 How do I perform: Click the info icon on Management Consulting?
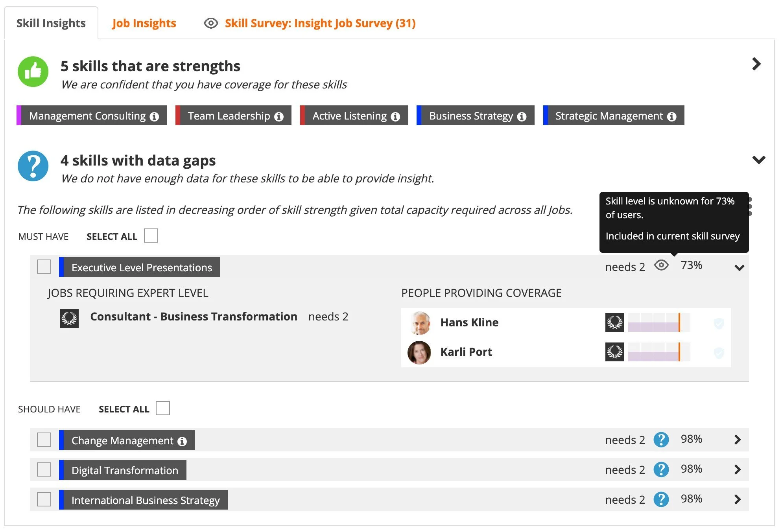154,117
